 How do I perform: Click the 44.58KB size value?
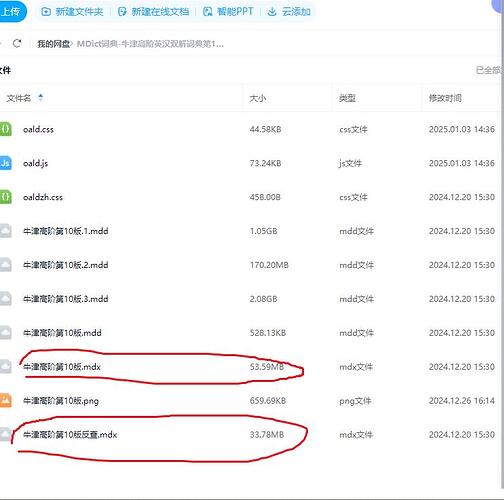click(x=265, y=129)
